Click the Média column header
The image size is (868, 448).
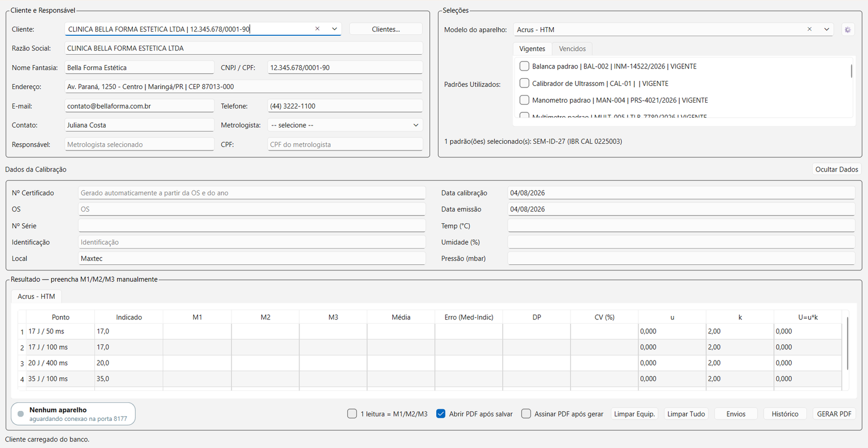coord(401,317)
